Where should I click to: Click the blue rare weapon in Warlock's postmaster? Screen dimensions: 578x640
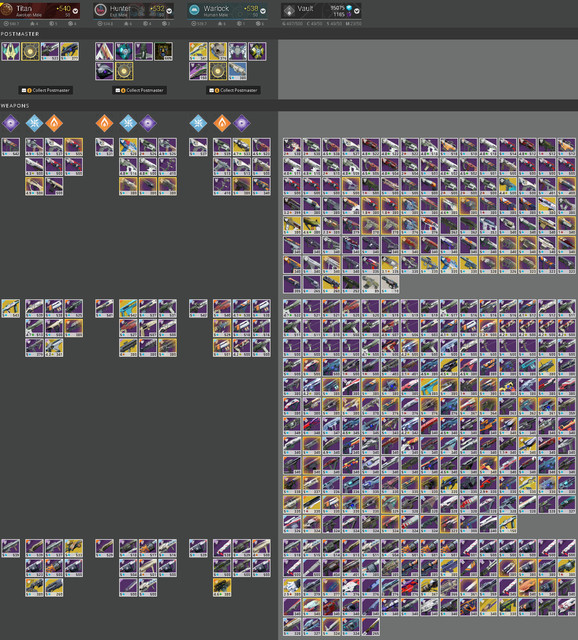[238, 71]
